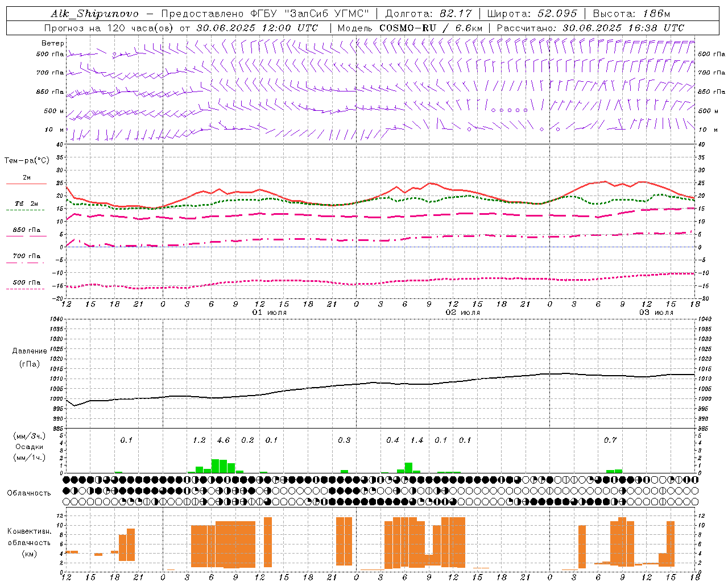This screenshot has height=582, width=728.
Task: Click the 4.6 precipitation amount value
Action: click(224, 440)
